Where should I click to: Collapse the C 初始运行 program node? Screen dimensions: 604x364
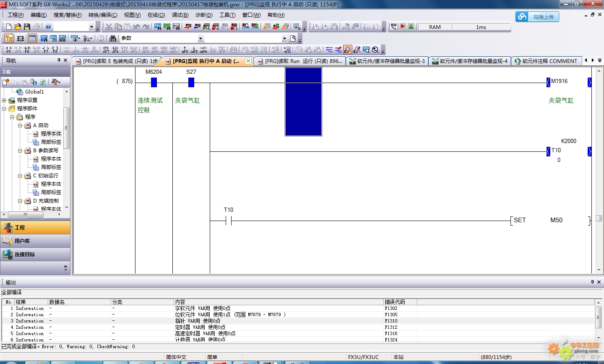point(20,176)
